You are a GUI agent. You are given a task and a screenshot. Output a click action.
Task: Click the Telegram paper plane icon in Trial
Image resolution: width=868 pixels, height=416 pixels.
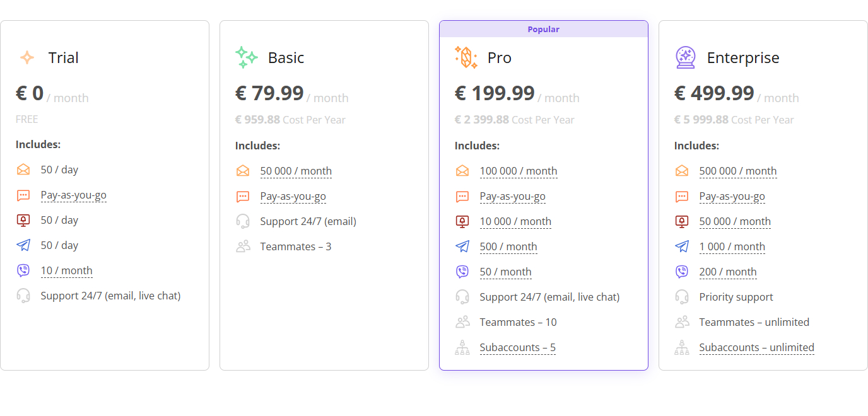pyautogui.click(x=23, y=245)
